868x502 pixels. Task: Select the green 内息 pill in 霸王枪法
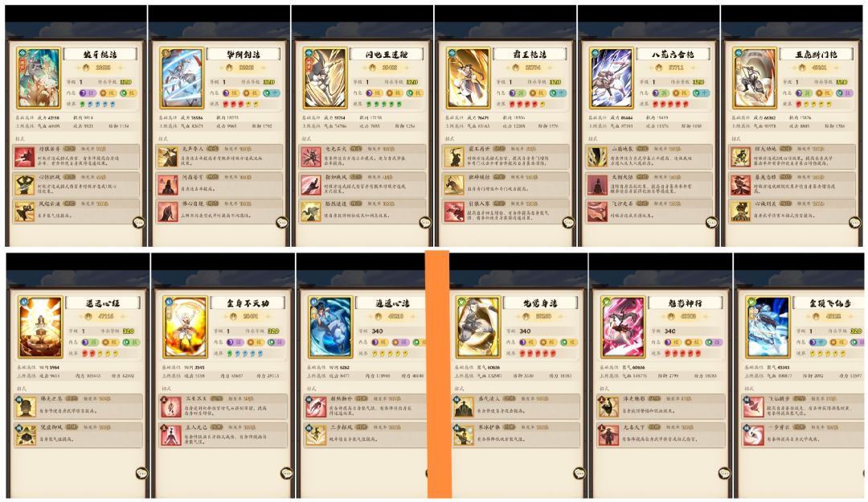tap(518, 93)
